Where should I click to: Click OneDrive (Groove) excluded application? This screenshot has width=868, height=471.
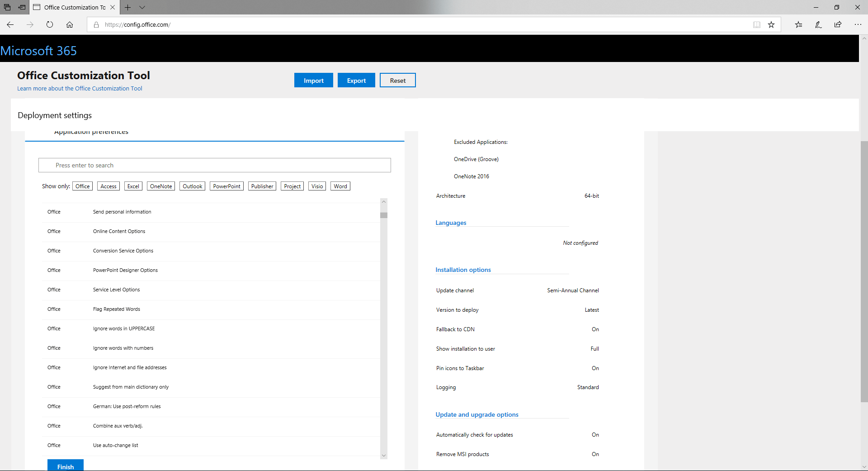coord(476,159)
